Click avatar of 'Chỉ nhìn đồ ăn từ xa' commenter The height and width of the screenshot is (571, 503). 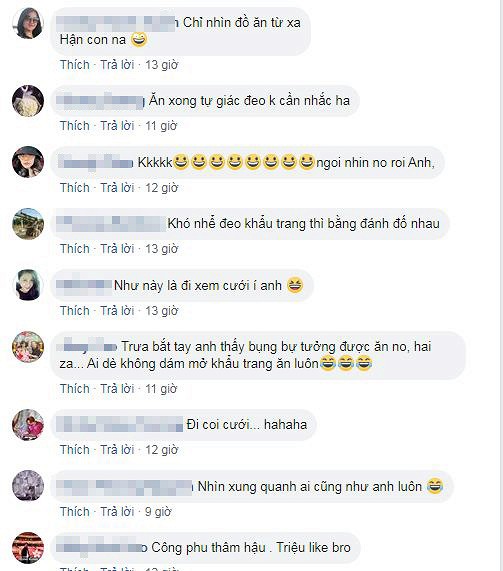coord(28,23)
